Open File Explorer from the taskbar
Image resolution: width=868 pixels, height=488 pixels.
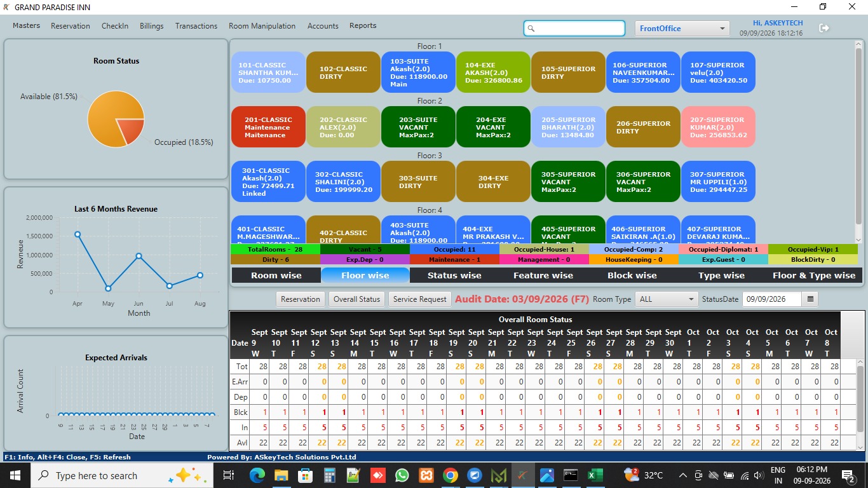(281, 475)
